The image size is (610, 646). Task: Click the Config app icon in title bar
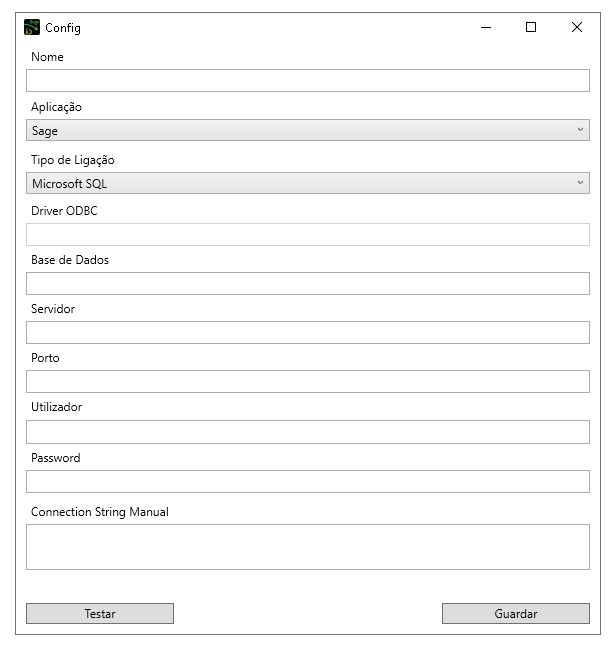pyautogui.click(x=32, y=27)
